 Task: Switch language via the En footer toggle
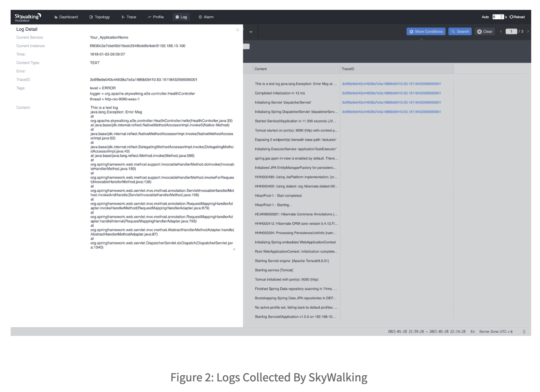[472, 332]
